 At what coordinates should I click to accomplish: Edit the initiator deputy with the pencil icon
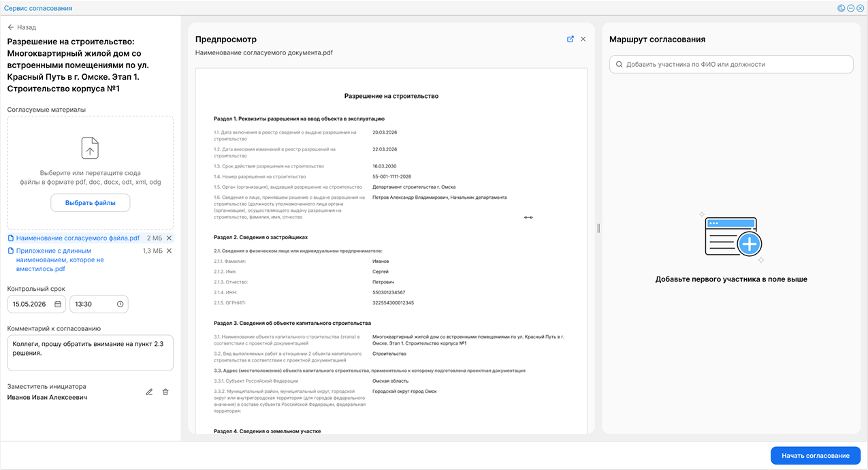[149, 392]
